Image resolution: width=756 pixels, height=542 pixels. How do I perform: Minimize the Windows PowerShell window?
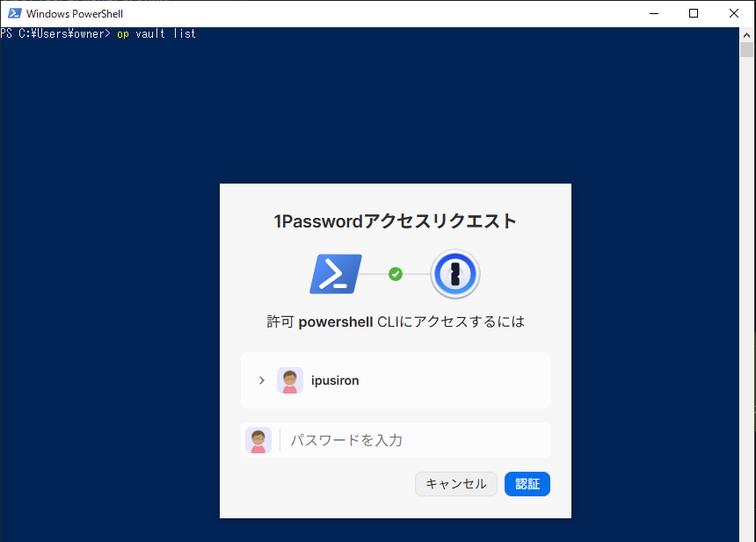click(653, 13)
